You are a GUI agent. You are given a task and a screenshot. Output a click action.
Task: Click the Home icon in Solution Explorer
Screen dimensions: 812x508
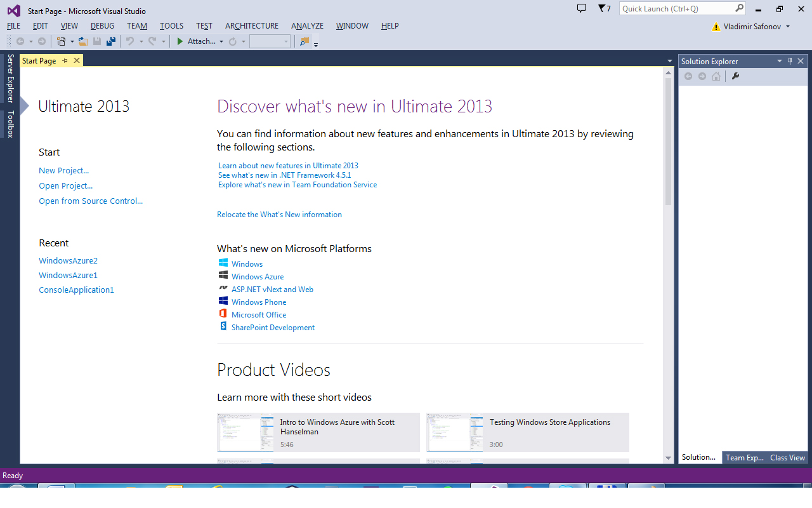[716, 76]
